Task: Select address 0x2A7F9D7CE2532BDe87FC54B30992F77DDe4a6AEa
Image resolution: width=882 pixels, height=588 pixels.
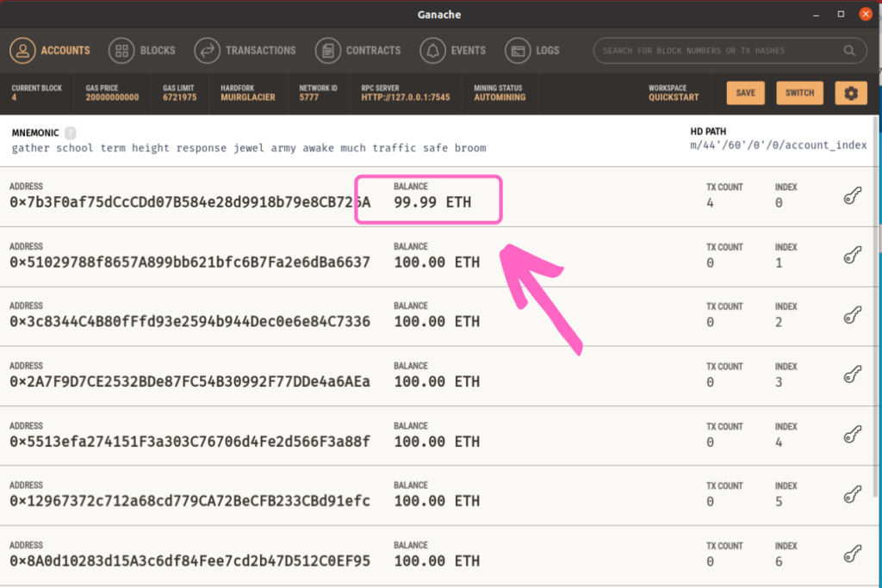Action: (x=190, y=381)
